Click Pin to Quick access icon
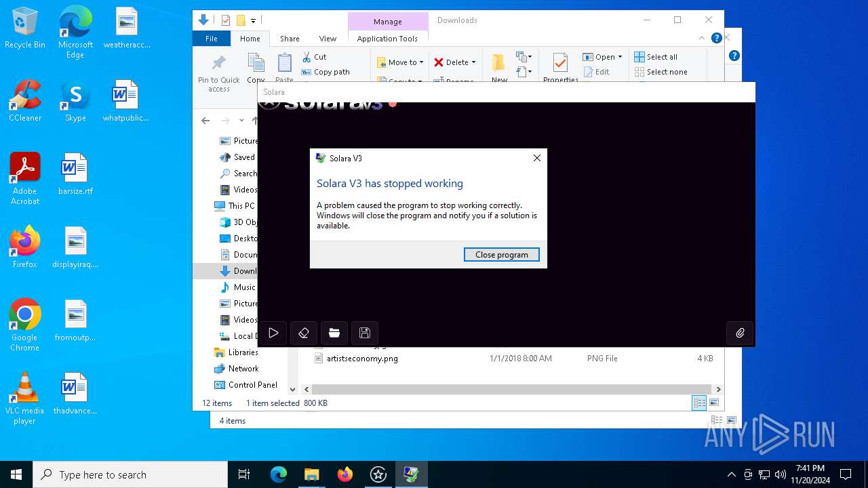This screenshot has width=868, height=488. (219, 73)
